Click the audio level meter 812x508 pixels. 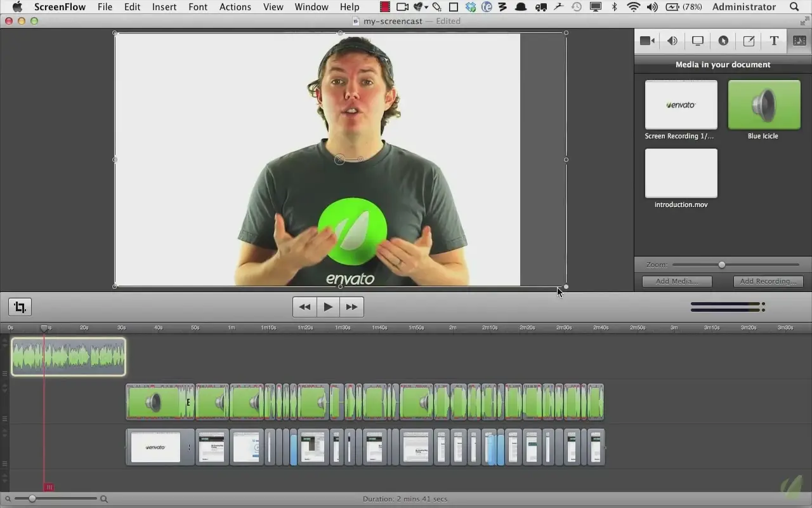pyautogui.click(x=728, y=307)
